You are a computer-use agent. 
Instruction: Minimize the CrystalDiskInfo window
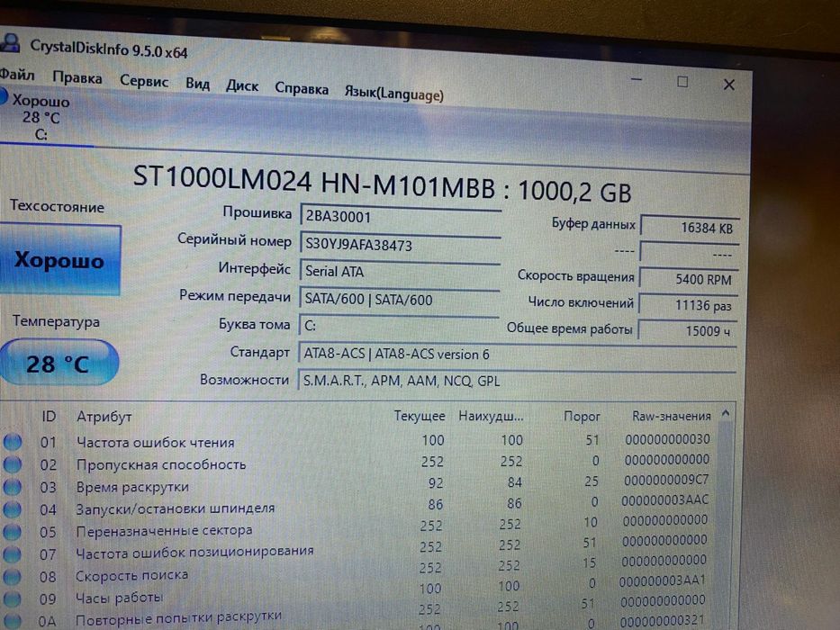636,80
